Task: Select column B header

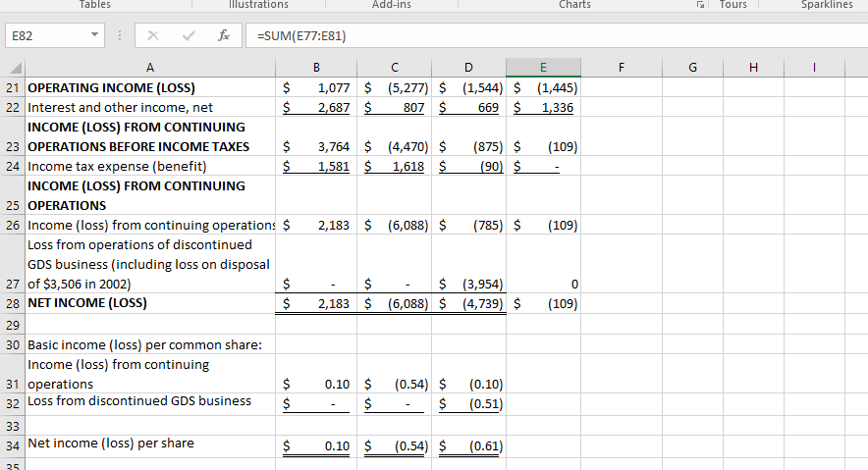Action: pos(316,68)
